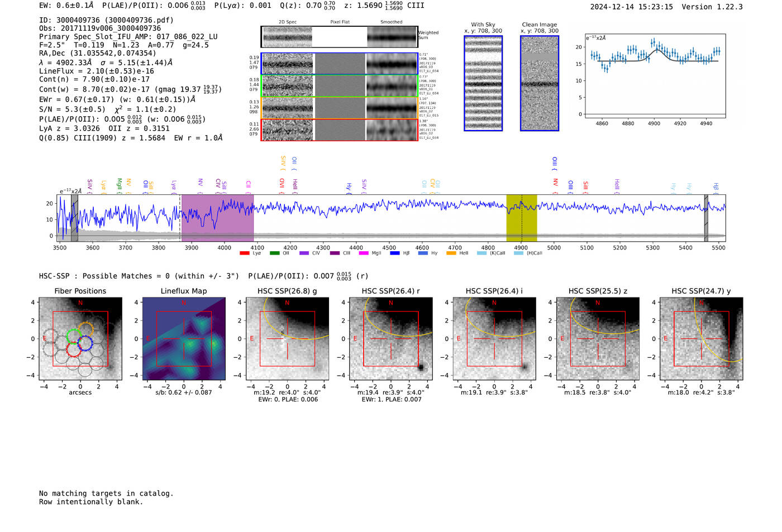Click 'No matching targets in catalog.' text
Viewport: 782px width, 532px height.
coord(106,493)
